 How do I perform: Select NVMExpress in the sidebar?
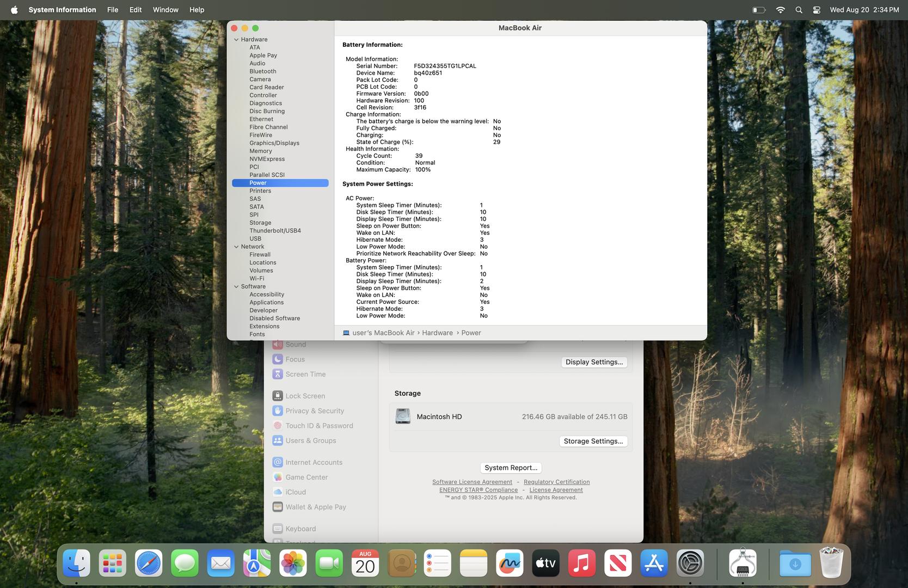pyautogui.click(x=267, y=159)
